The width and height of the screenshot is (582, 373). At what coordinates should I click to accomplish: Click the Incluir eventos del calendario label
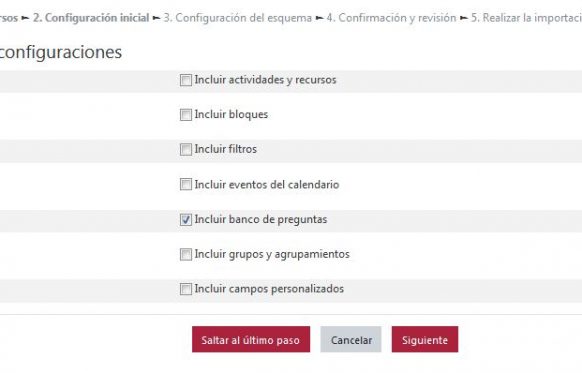[x=267, y=184]
